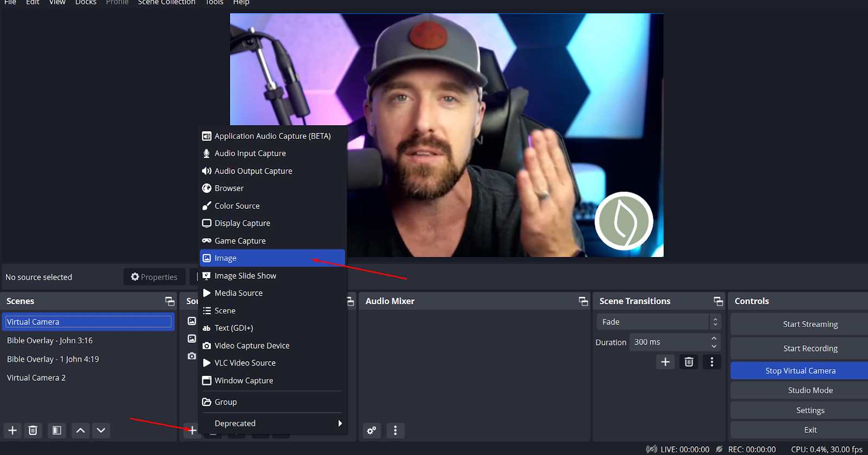Select first image source icon in Sources
This screenshot has height=455, width=868.
click(192, 321)
